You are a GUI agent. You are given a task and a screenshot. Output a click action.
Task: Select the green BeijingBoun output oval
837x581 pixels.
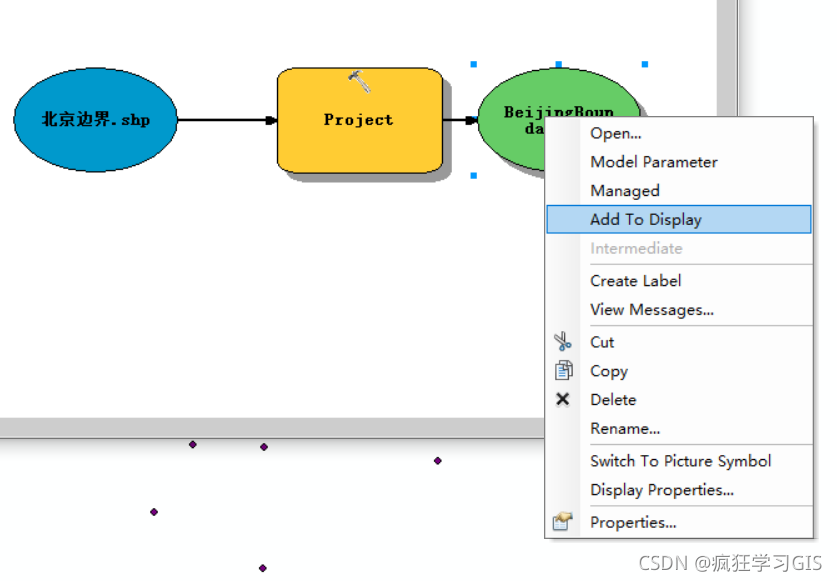pos(512,120)
